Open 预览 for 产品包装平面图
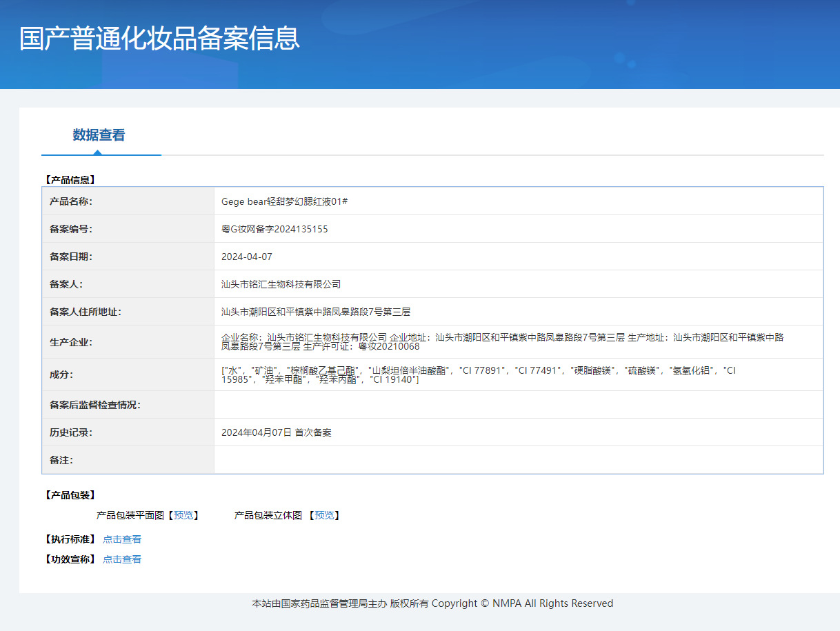The image size is (840, 631). point(183,514)
